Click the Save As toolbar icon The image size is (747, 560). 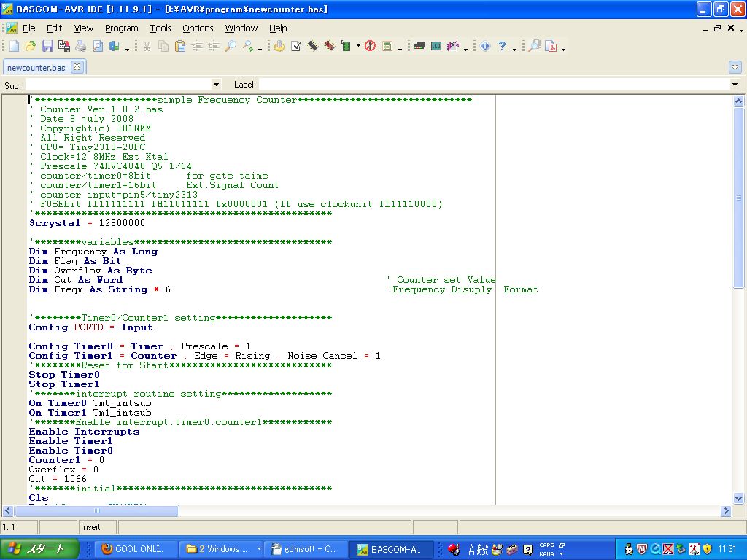coord(64,46)
